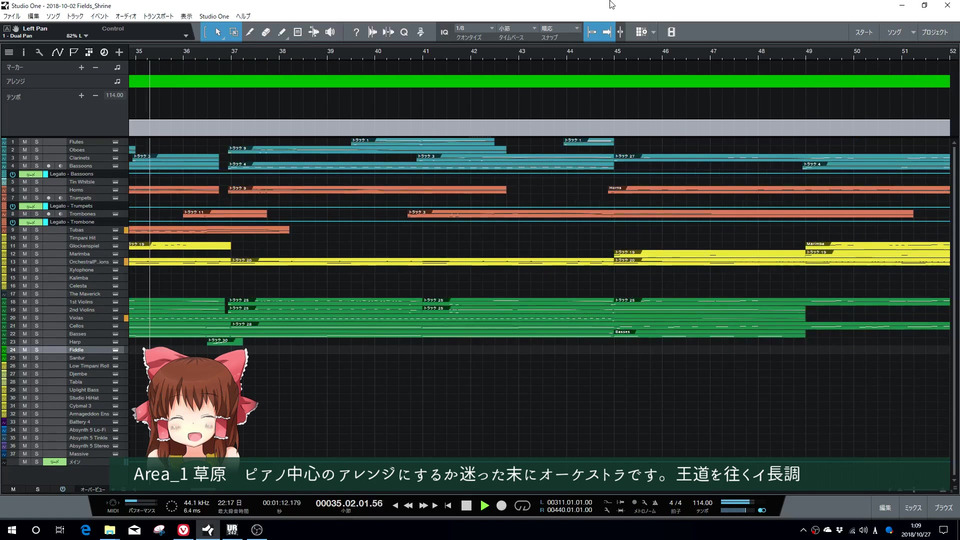Open the Track (トラック) menu

click(75, 17)
